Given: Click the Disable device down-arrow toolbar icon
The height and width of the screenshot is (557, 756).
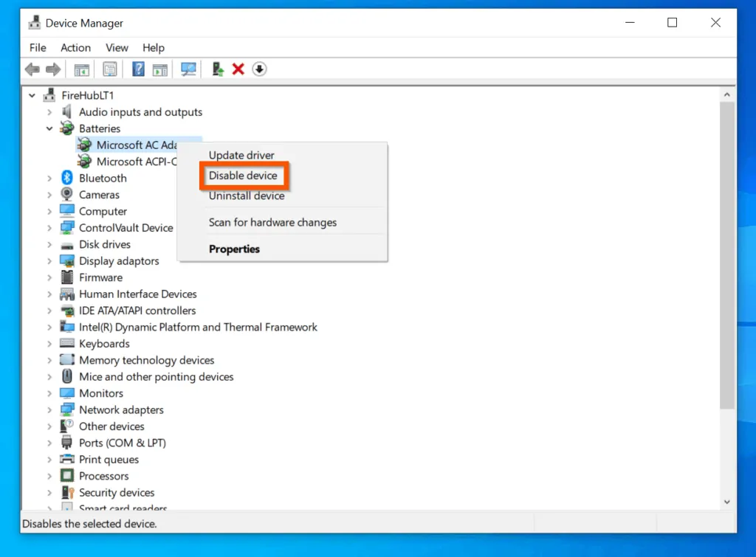Looking at the screenshot, I should [259, 69].
